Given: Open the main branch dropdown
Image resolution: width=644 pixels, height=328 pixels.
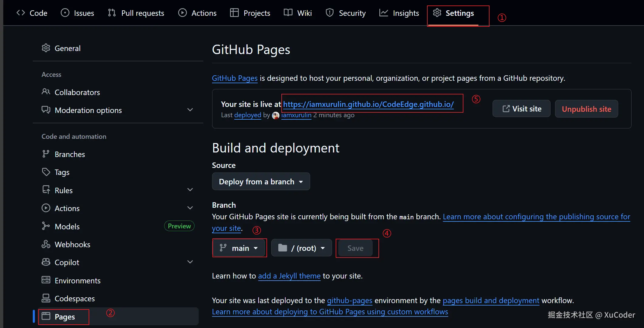Looking at the screenshot, I should tap(239, 248).
